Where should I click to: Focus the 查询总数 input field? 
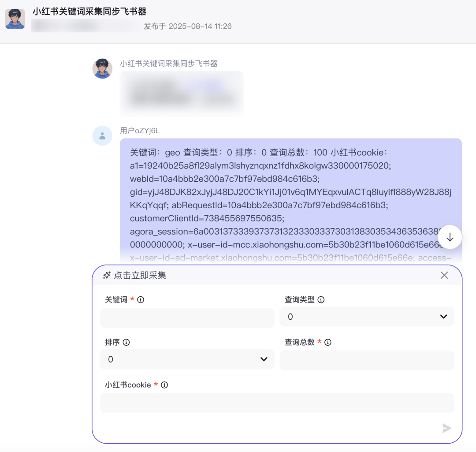point(367,360)
